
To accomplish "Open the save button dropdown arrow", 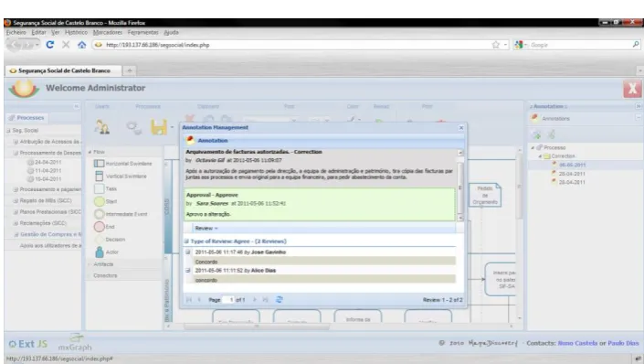I will [172, 127].
